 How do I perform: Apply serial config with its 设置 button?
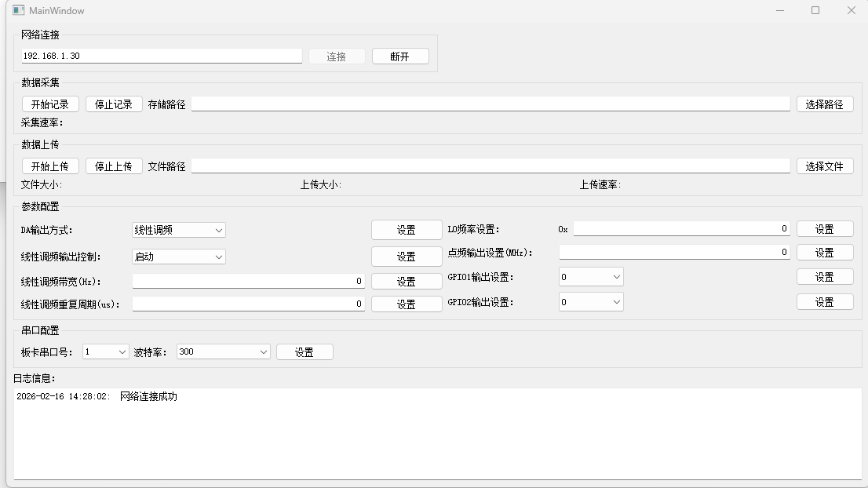click(305, 352)
